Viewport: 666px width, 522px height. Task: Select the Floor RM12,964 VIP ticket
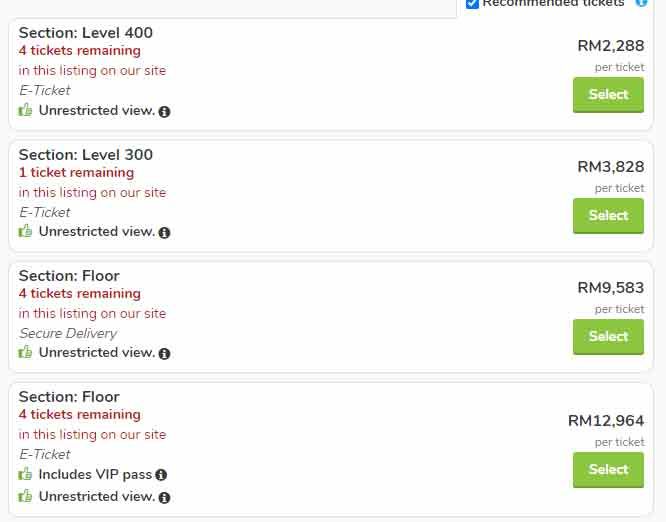[x=608, y=470]
